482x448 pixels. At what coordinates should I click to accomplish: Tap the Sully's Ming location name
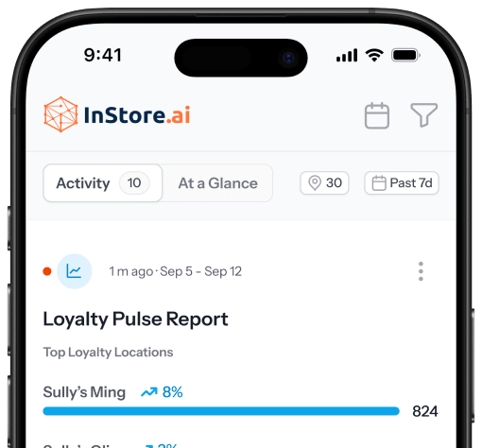pyautogui.click(x=84, y=392)
